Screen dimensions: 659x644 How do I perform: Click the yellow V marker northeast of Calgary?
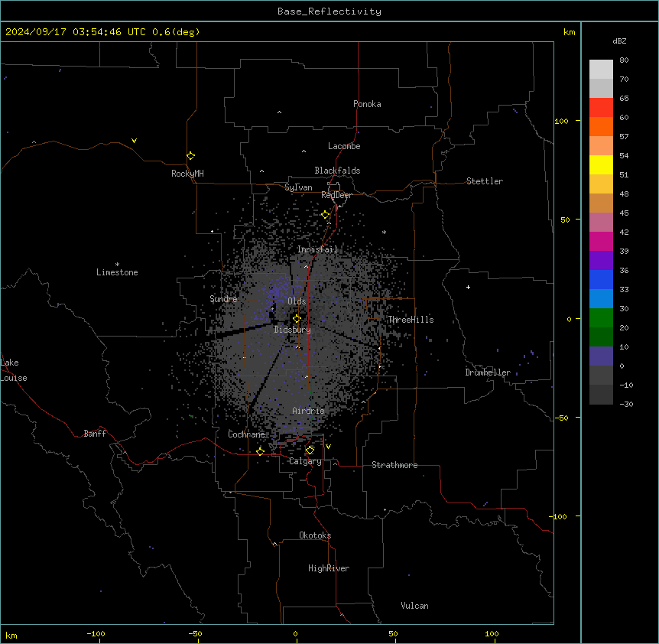328,447
